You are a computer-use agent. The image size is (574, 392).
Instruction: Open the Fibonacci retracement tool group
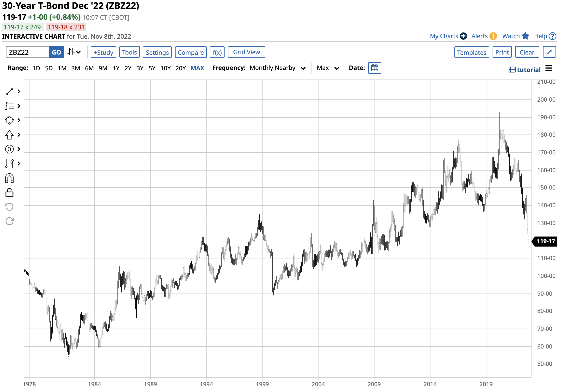point(9,106)
